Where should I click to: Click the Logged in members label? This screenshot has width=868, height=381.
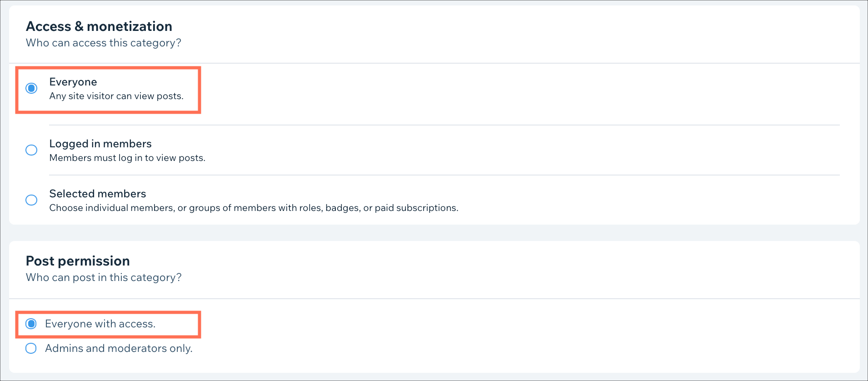tap(100, 144)
